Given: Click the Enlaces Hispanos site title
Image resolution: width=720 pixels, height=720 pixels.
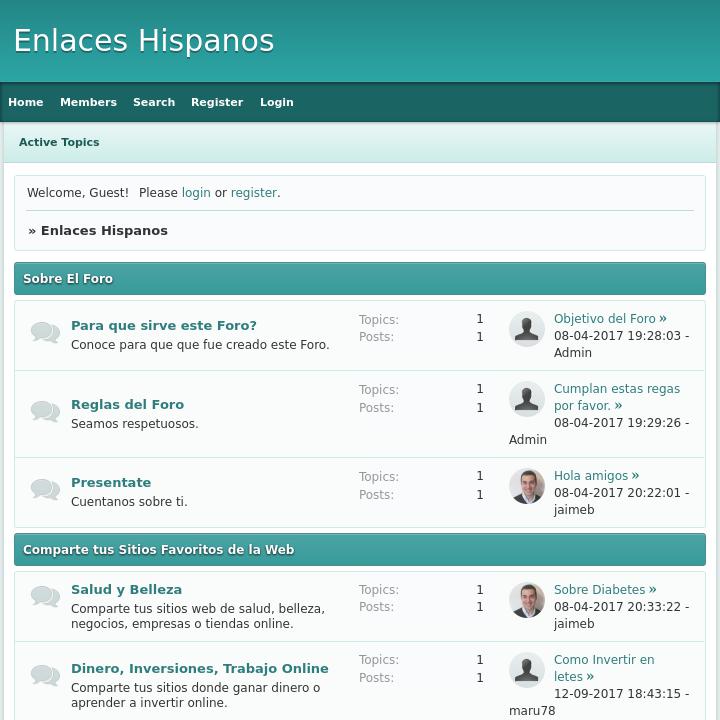Looking at the screenshot, I should tap(144, 41).
